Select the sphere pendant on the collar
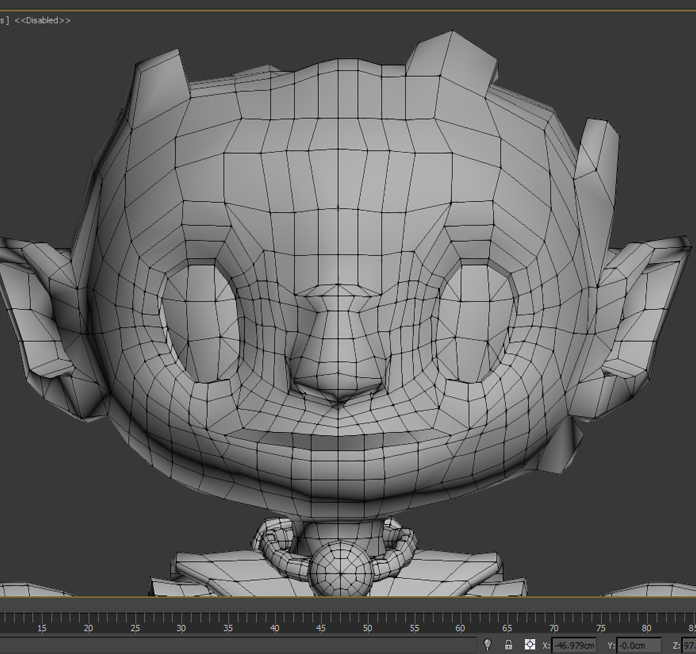The width and height of the screenshot is (696, 654). 340,573
